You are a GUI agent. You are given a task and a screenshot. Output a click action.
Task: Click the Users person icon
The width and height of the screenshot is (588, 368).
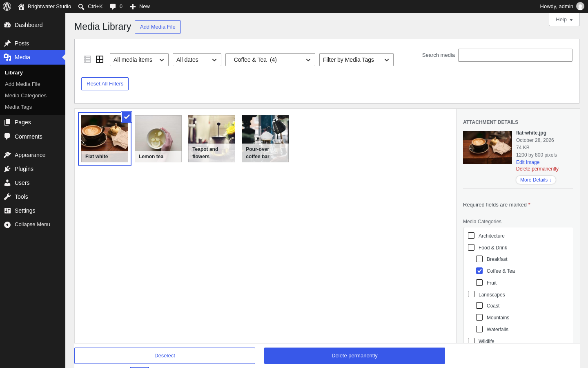pyautogui.click(x=7, y=183)
